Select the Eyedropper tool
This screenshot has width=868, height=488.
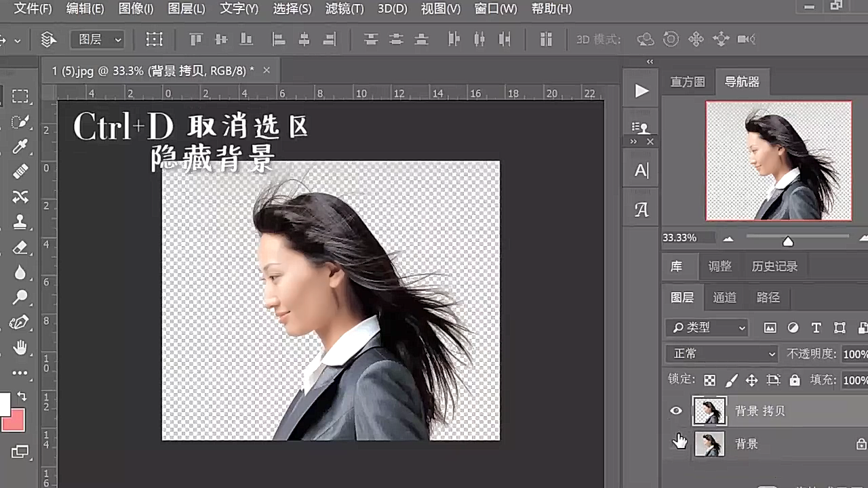pos(20,146)
